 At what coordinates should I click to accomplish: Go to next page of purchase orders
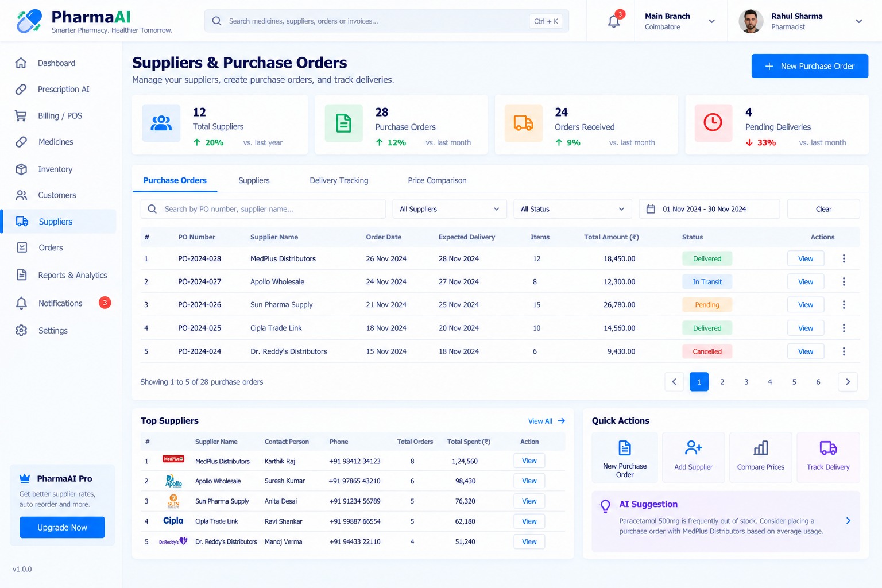point(848,382)
